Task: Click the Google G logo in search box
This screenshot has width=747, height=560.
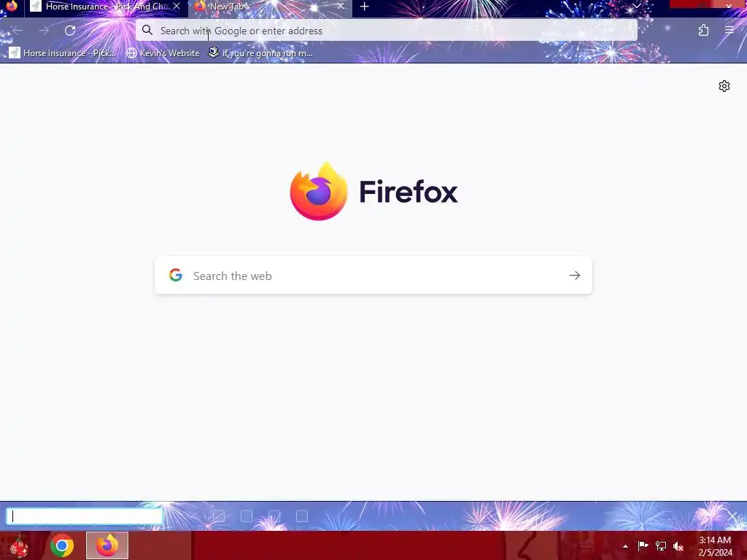Action: [x=176, y=275]
